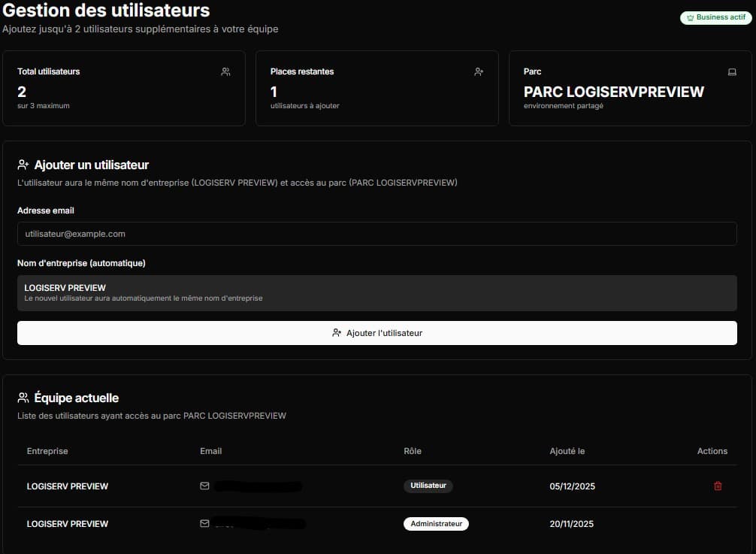Click the Email column header
Image resolution: width=756 pixels, height=554 pixels.
click(x=210, y=451)
